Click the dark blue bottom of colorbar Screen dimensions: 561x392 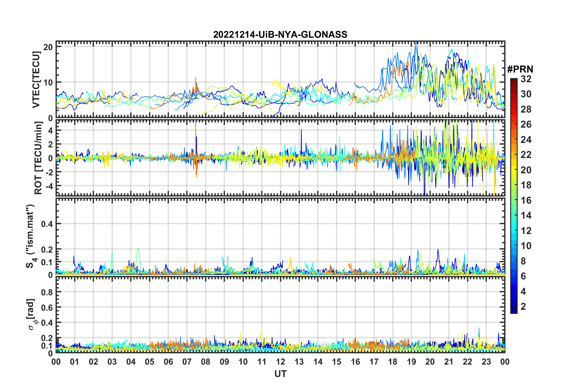tap(514, 309)
